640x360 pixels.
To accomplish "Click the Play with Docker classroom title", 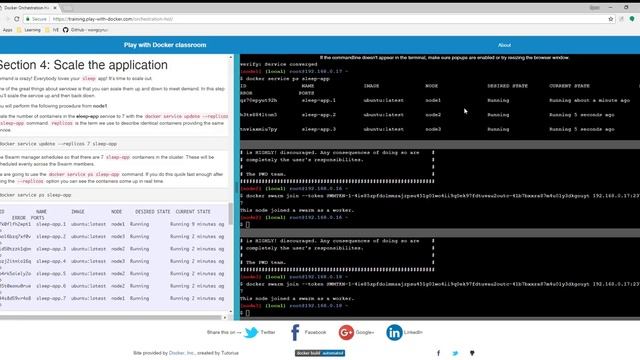I will point(165,45).
